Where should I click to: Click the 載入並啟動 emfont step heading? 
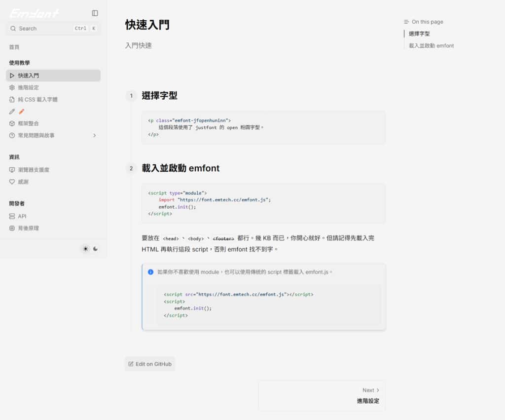pyautogui.click(x=180, y=168)
